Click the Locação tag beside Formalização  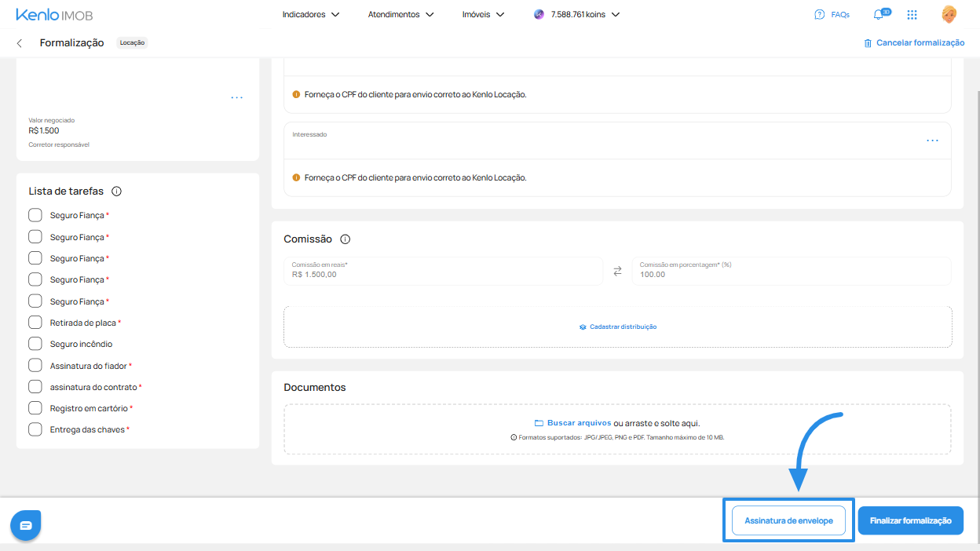(132, 43)
